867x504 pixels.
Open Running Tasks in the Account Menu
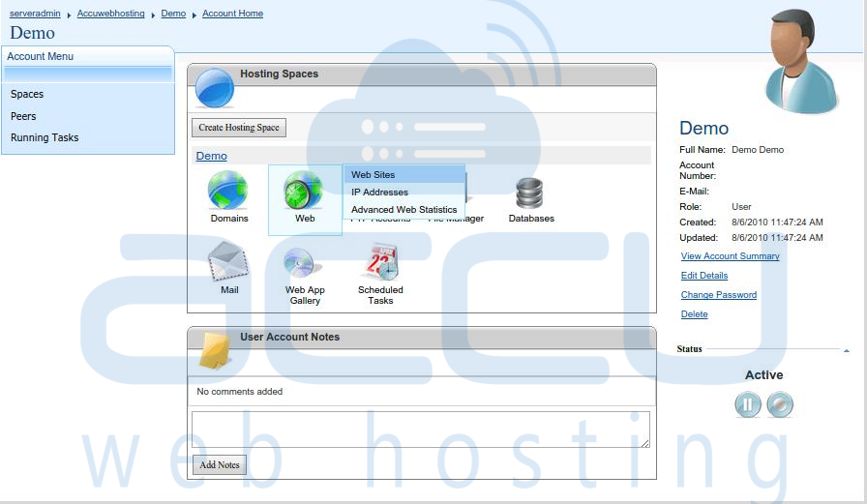pos(45,137)
